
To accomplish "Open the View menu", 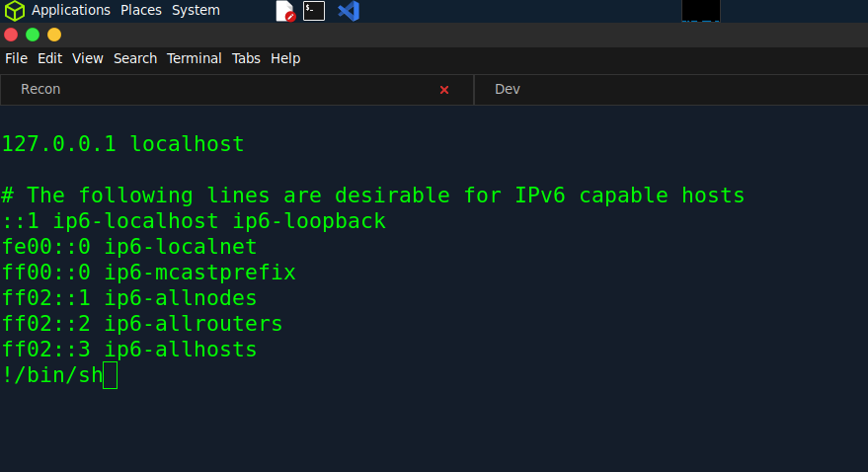I will 88,58.
